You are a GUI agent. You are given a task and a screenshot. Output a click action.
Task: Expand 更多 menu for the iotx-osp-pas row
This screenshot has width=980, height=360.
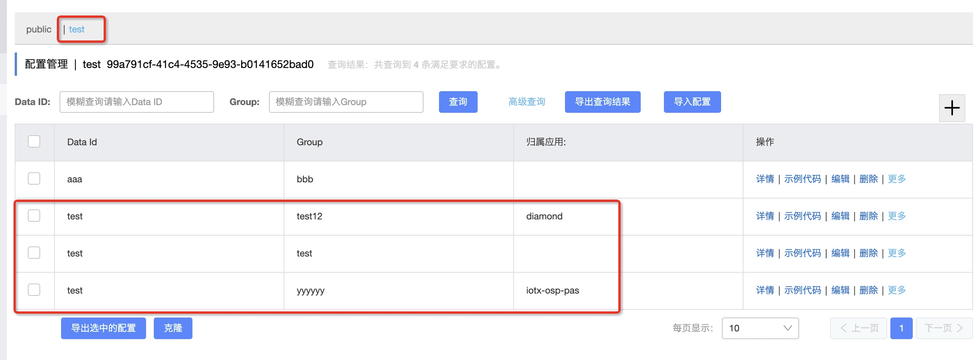[x=897, y=290]
